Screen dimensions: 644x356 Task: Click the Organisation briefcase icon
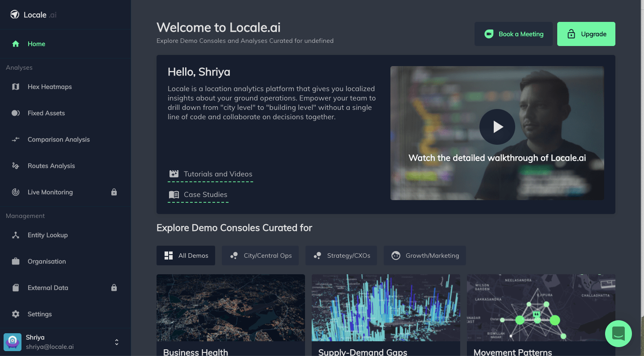pos(16,261)
